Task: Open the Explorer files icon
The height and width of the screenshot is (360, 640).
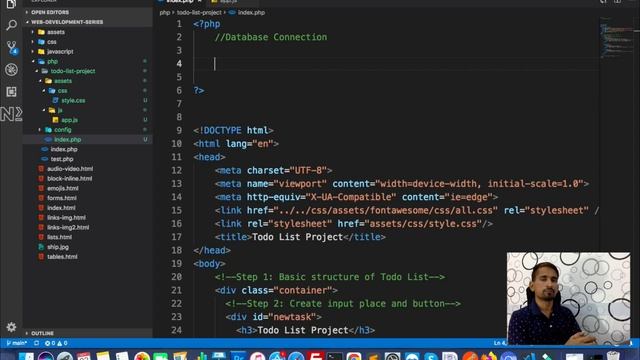Action: pos(11,4)
